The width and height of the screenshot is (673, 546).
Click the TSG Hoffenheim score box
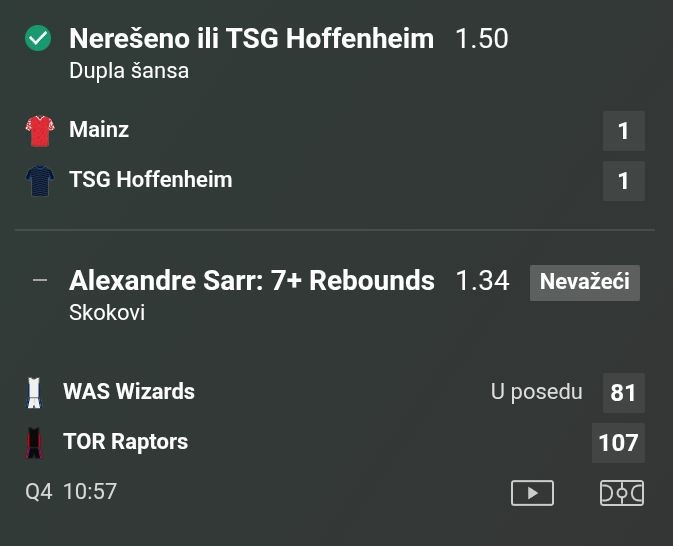(623, 181)
